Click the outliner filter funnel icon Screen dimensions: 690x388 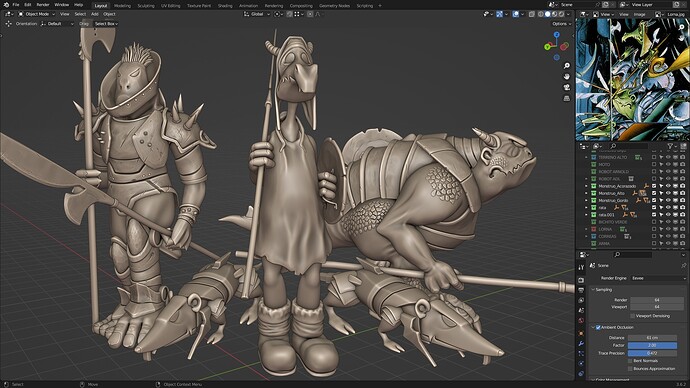pyautogui.click(x=670, y=146)
